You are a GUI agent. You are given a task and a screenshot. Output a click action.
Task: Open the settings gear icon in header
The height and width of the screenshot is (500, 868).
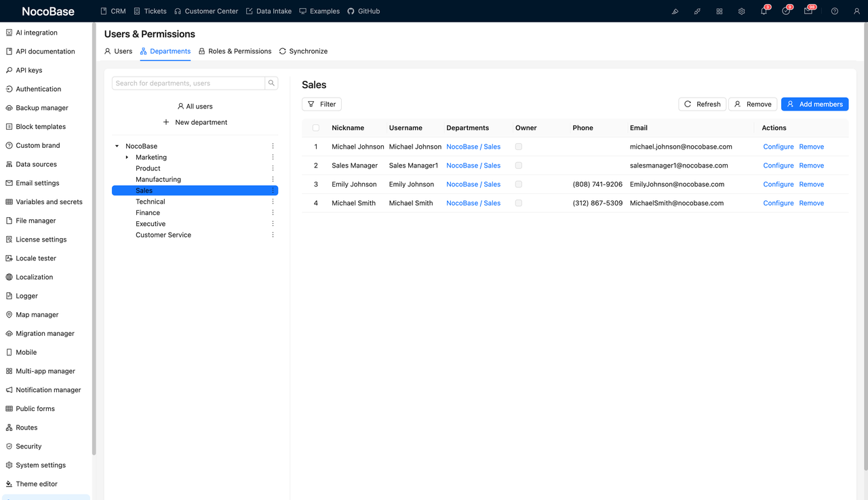point(742,11)
